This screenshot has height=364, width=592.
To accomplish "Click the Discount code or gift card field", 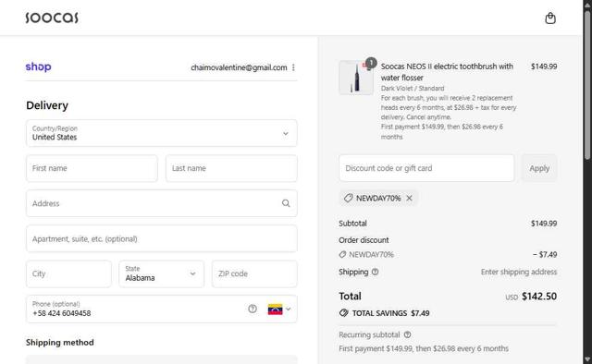I will click(426, 168).
